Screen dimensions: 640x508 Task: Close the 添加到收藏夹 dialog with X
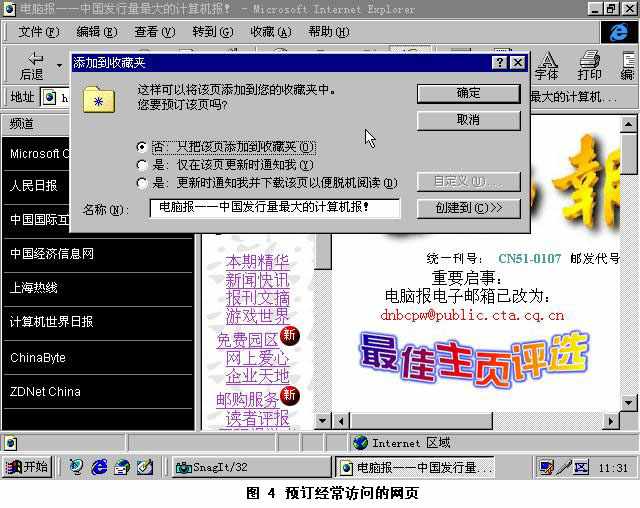click(518, 62)
